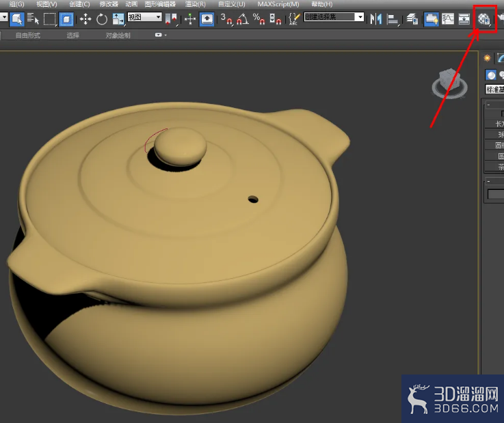504x423 pixels.
Task: Open the 渲染(R) menu
Action: point(195,4)
